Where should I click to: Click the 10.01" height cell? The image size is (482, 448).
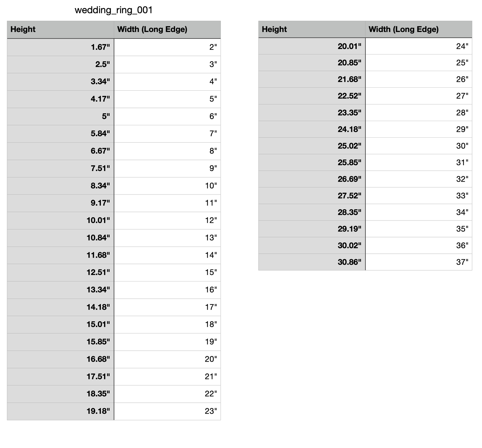[x=60, y=220]
